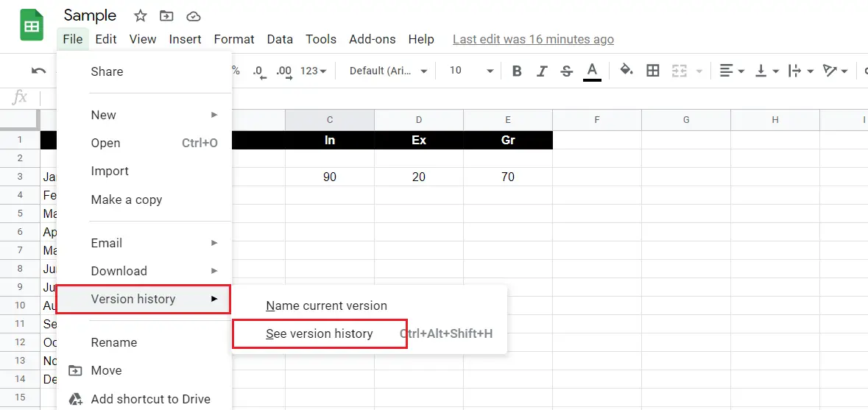Open the Edit menu
Viewport: 868px width, 410px height.
(106, 39)
